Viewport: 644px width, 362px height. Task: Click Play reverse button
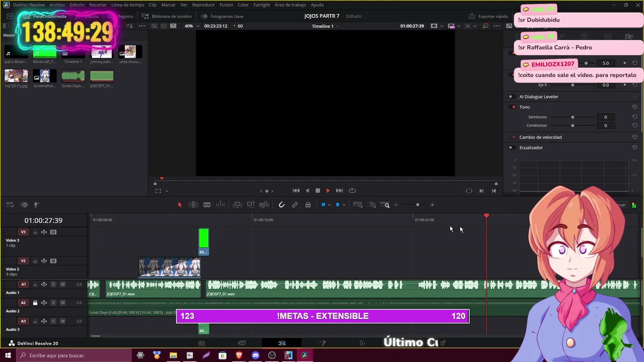coord(307,191)
